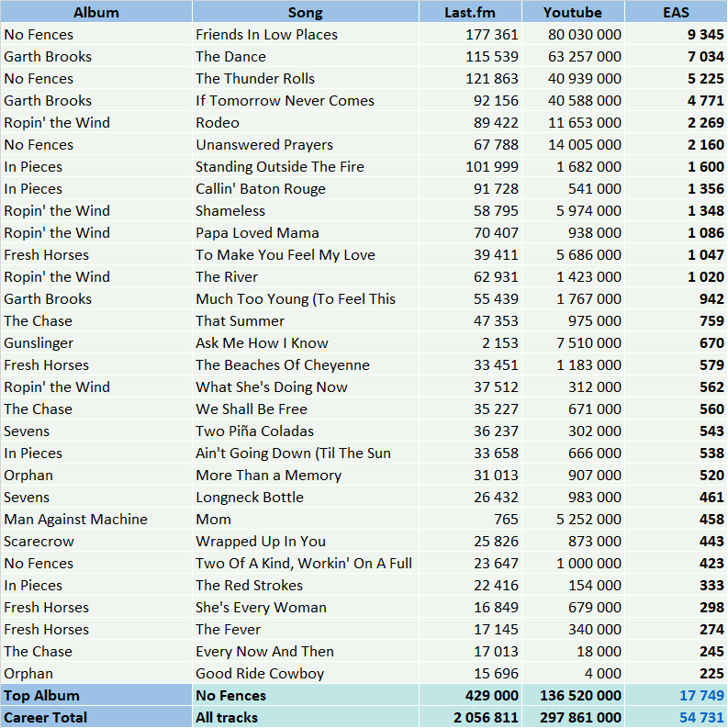Select More Than a Memory cell
Image resolution: width=728 pixels, height=728 pixels.
tap(306, 476)
